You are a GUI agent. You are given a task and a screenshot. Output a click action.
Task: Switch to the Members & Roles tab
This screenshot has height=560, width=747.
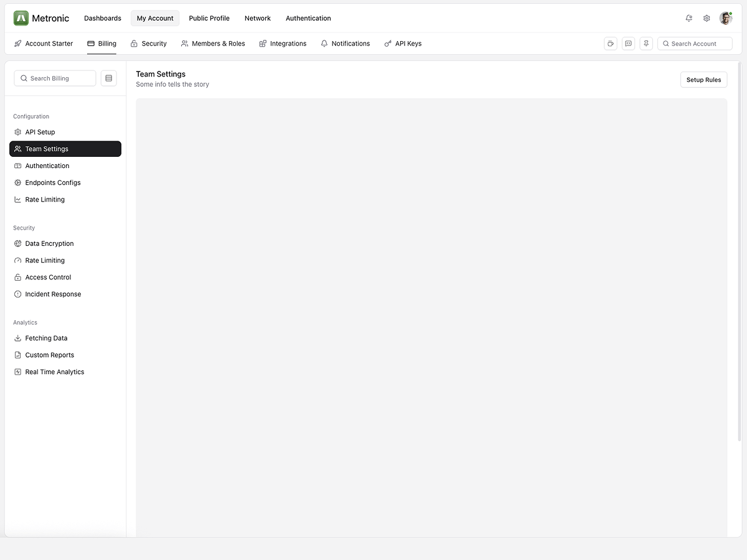pos(213,44)
